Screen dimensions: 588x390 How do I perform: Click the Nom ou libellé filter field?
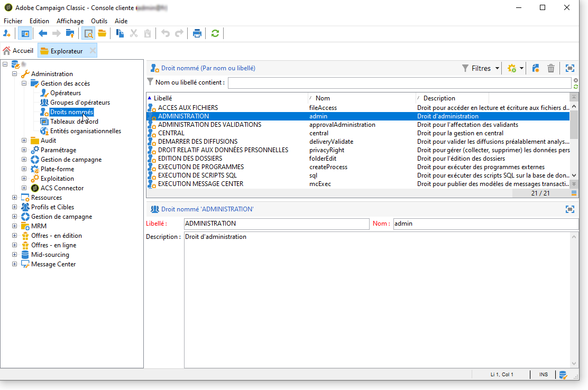point(399,83)
